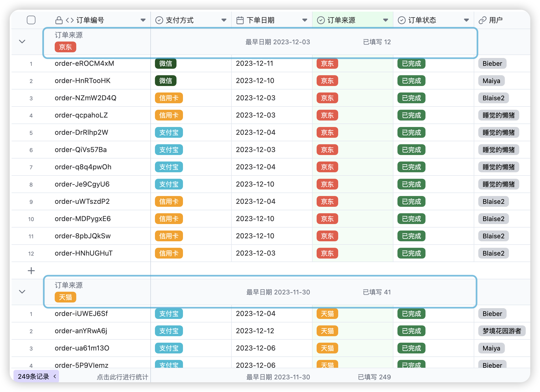Click 点击此行进行统计 in footer
540x392 pixels.
point(122,377)
